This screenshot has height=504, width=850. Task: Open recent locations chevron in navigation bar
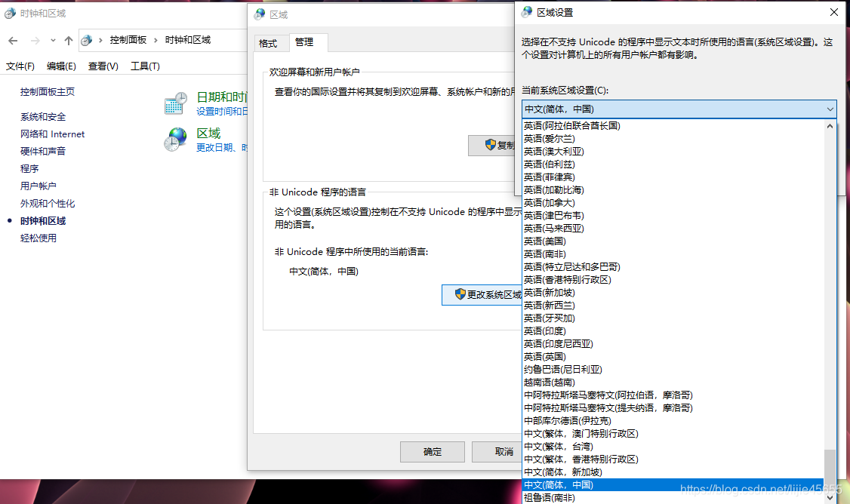pos(53,41)
